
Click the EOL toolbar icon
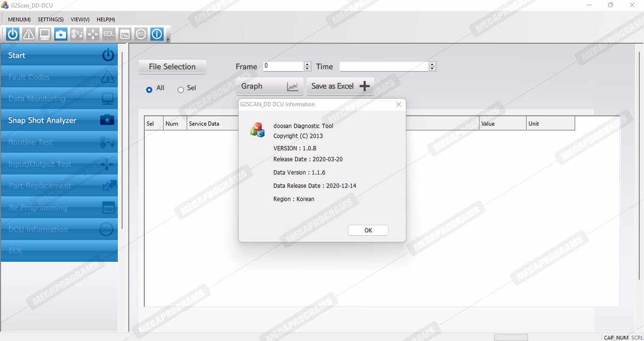tap(109, 34)
